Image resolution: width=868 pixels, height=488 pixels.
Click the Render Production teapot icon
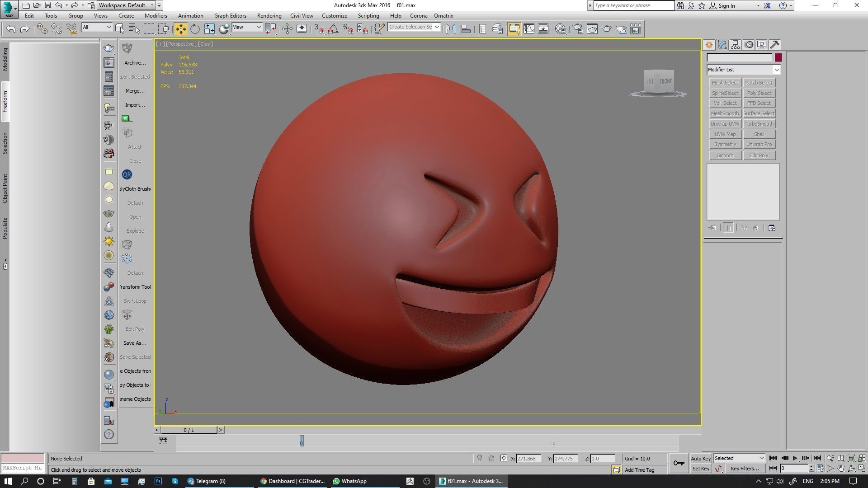(x=607, y=29)
